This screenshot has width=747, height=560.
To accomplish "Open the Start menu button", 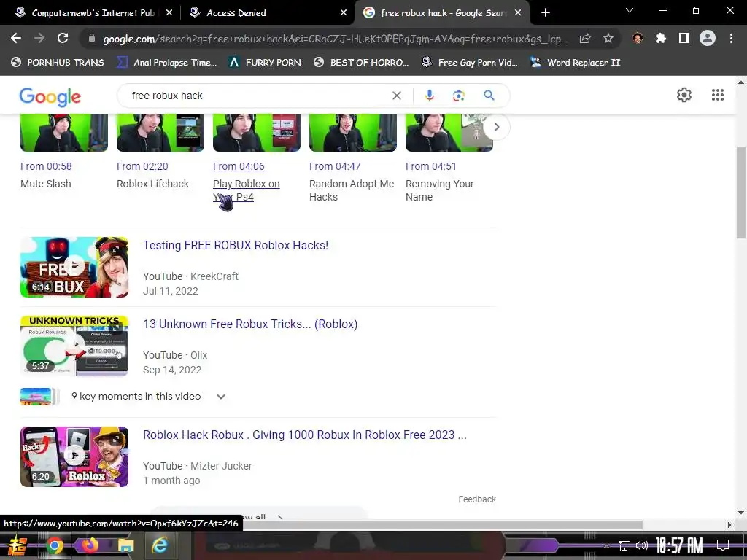I will [18, 545].
